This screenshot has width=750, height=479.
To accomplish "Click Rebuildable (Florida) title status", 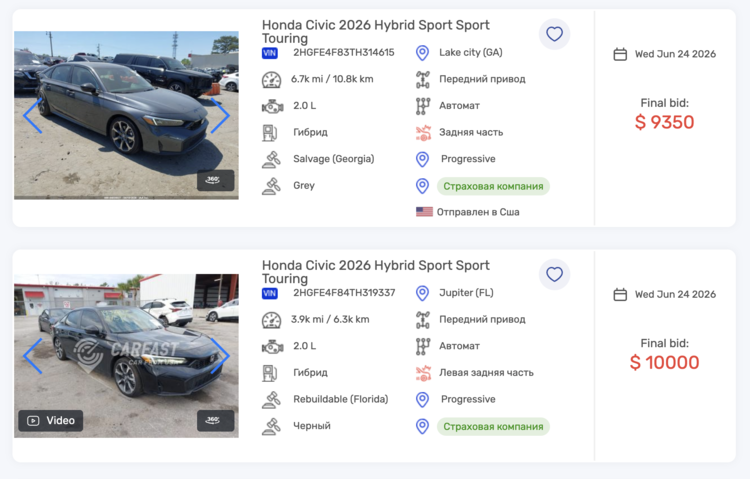I will (341, 399).
